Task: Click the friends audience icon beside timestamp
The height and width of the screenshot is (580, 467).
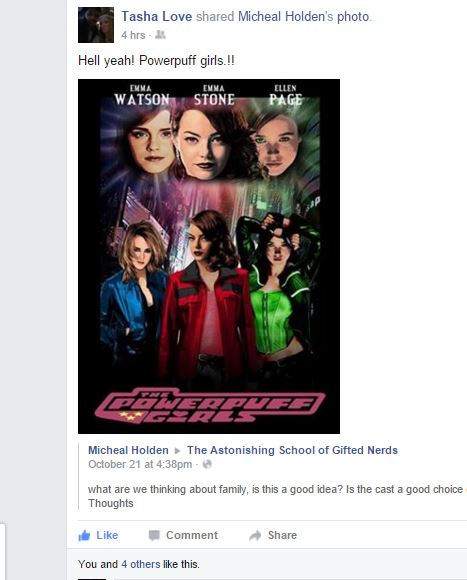Action: [160, 35]
